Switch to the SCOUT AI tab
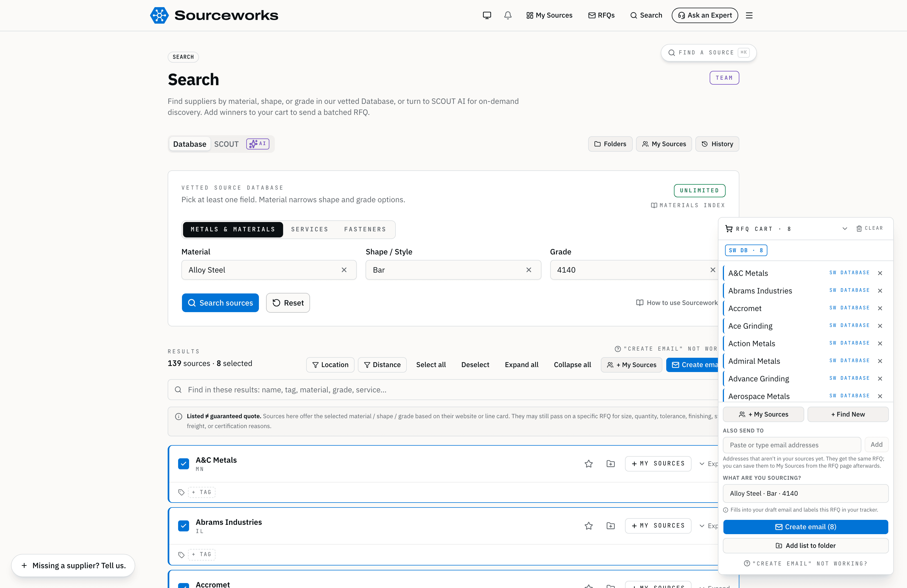 tap(241, 144)
